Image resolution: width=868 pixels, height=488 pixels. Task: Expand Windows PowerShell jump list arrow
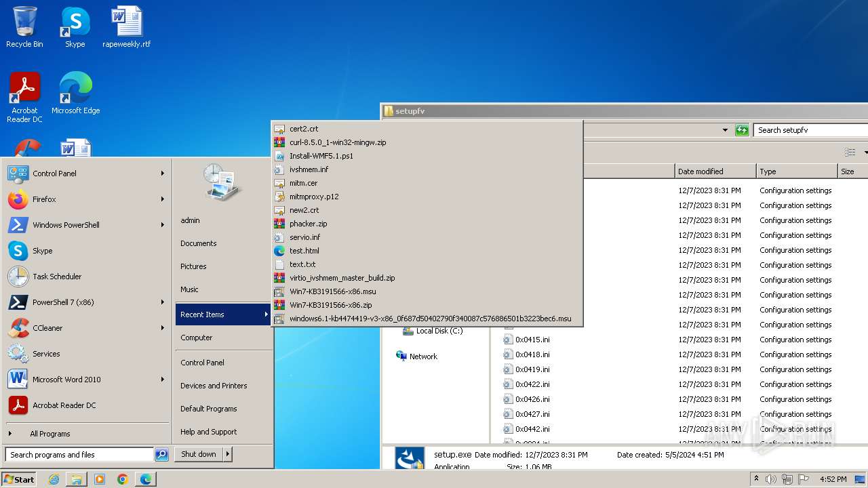[163, 225]
